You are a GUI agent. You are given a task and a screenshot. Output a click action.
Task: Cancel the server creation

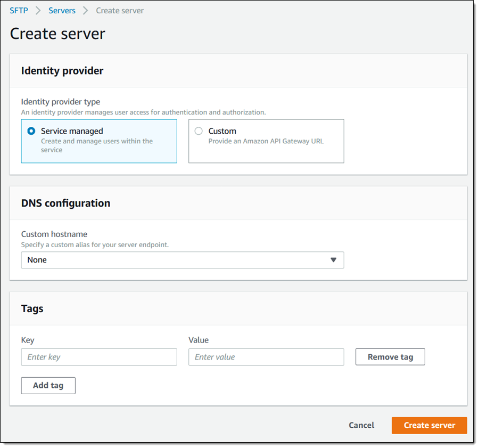click(x=361, y=426)
